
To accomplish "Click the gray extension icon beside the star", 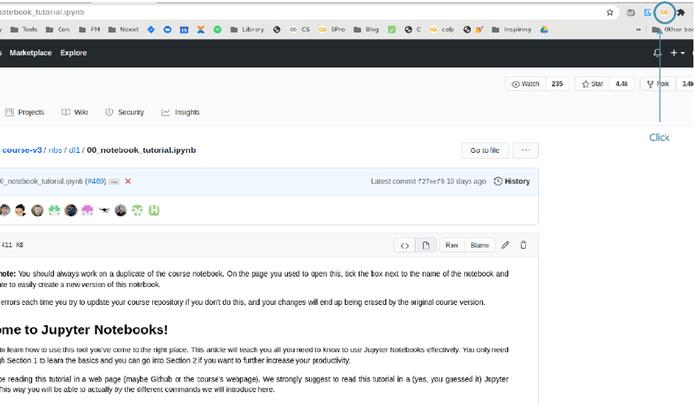I will tap(631, 12).
